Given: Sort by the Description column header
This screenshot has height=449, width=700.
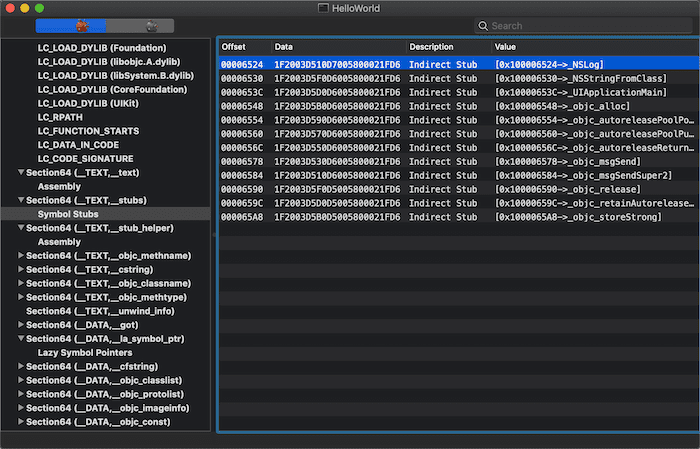Looking at the screenshot, I should [449, 47].
